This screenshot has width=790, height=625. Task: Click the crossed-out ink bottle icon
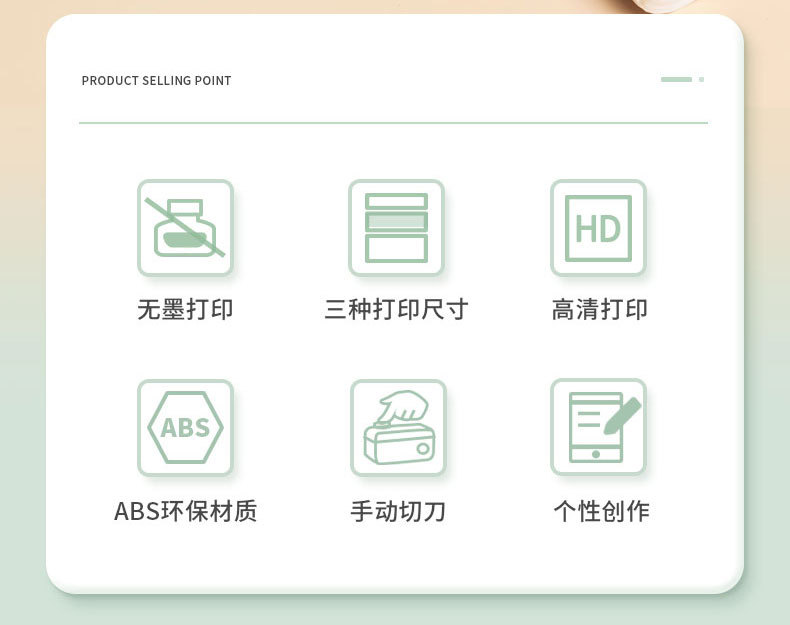[x=185, y=227]
